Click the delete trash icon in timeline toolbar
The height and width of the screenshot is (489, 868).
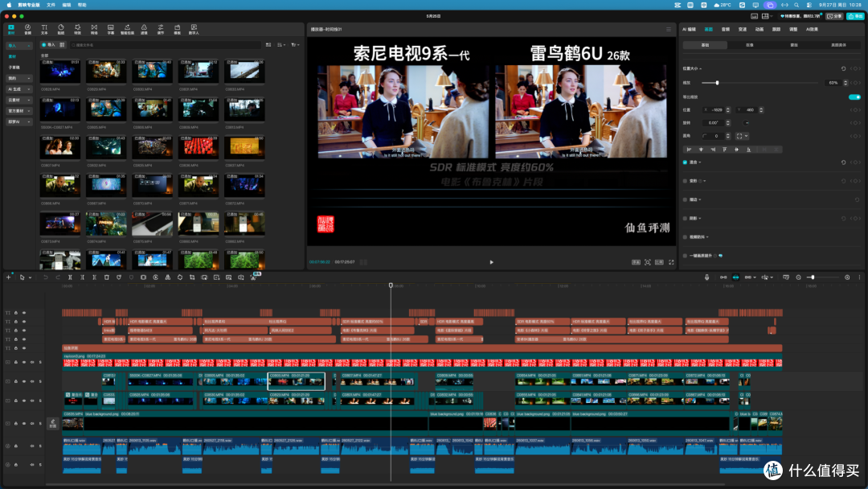(x=107, y=277)
